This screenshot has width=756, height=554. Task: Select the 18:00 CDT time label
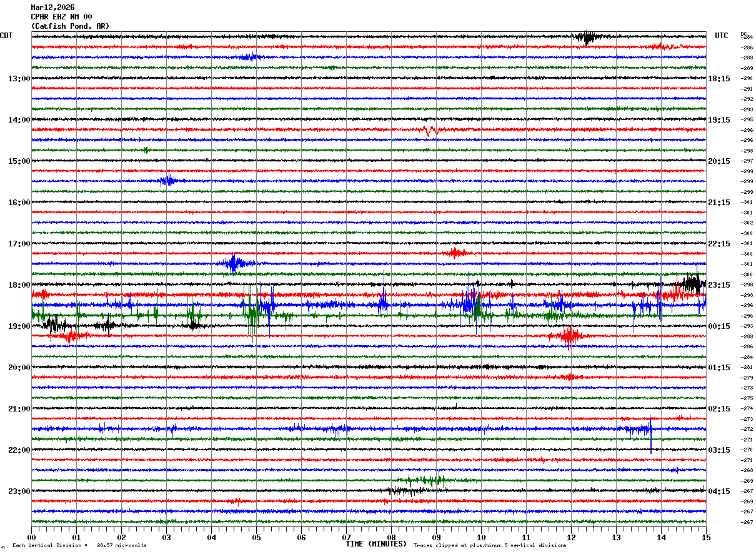19,285
